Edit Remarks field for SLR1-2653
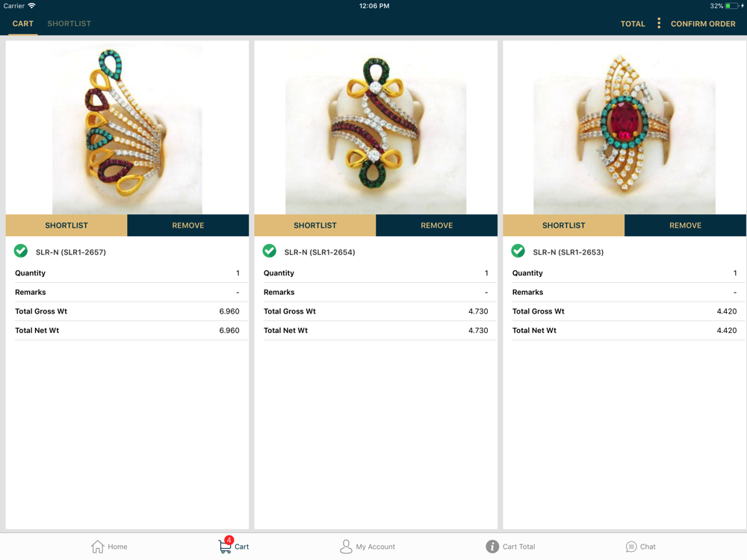 click(x=624, y=292)
